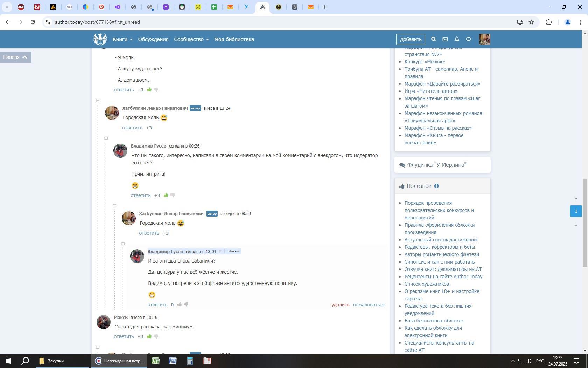Dislike the 'А, дома доем' comment

(156, 90)
